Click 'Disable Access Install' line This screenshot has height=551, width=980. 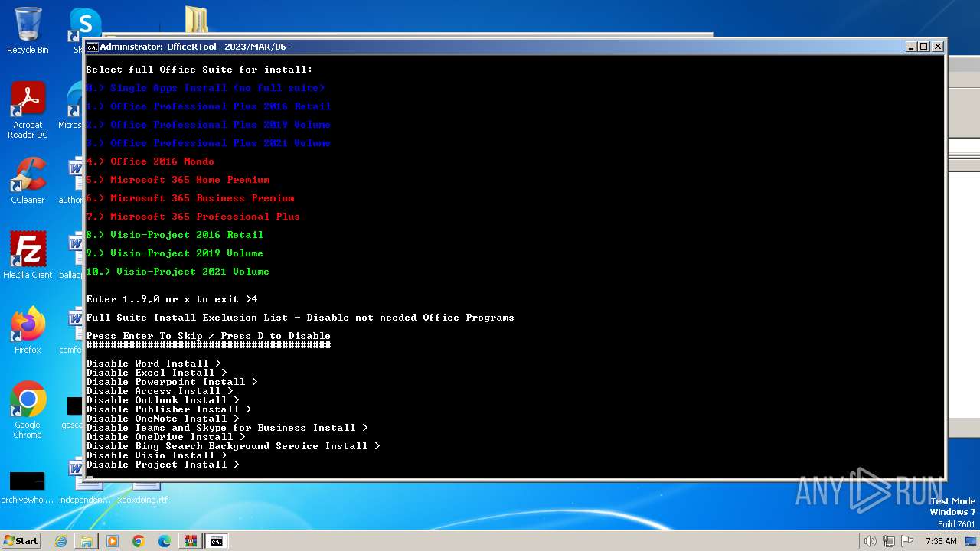[x=159, y=391]
